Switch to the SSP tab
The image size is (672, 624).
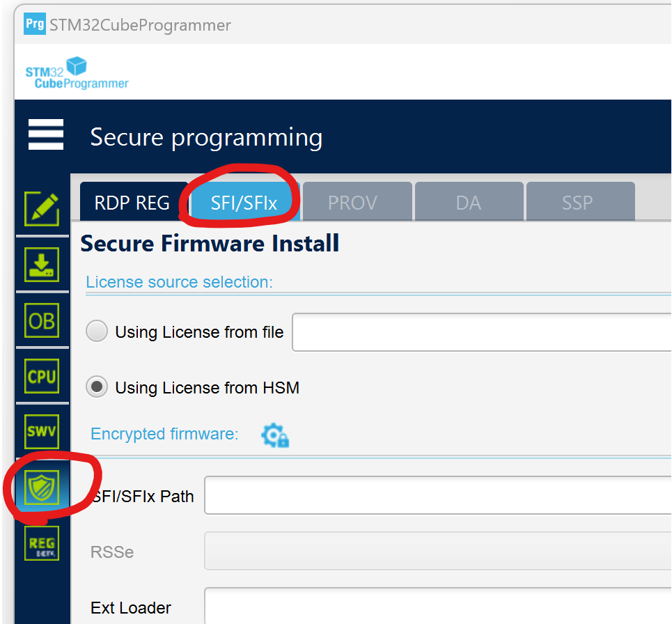[581, 202]
